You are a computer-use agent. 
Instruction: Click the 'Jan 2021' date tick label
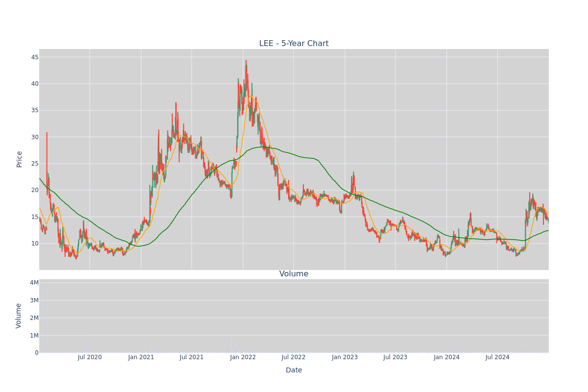click(141, 357)
